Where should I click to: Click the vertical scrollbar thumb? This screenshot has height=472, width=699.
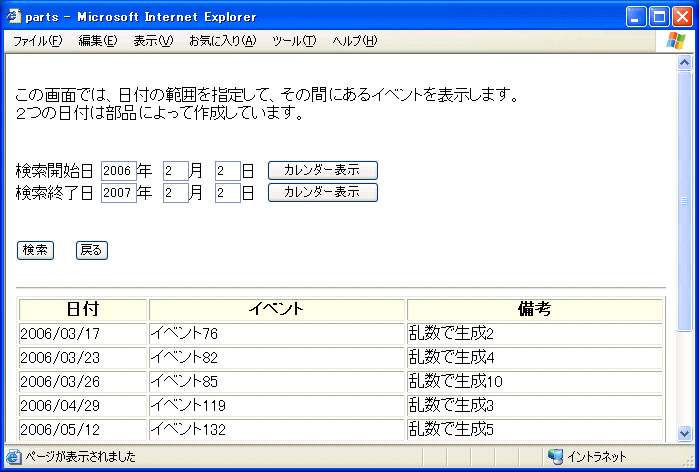click(684, 201)
